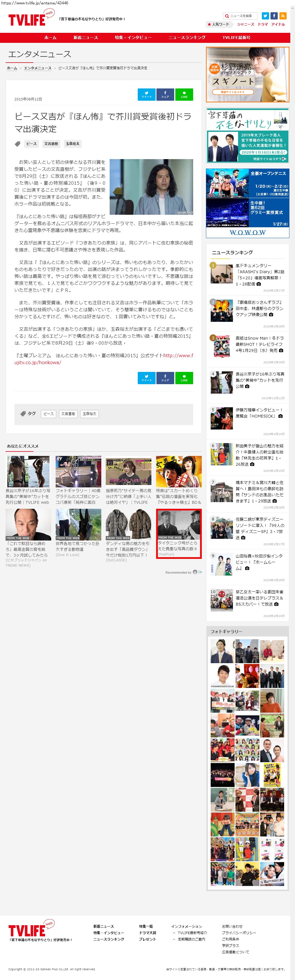Screen dimensions: 295x980
Task: Click the bottom LINE share button
Action: [184, 378]
